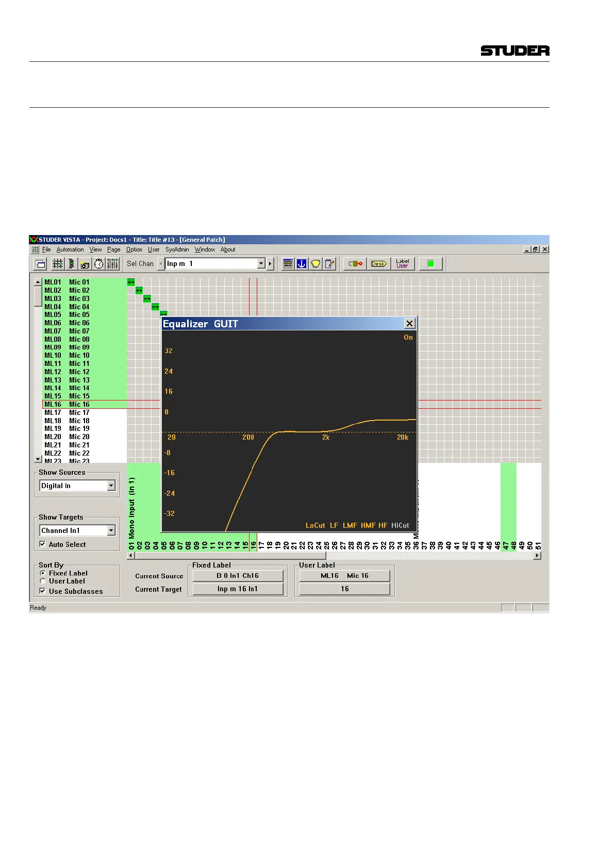
Task: Click the green square indicator button
Action: [431, 264]
